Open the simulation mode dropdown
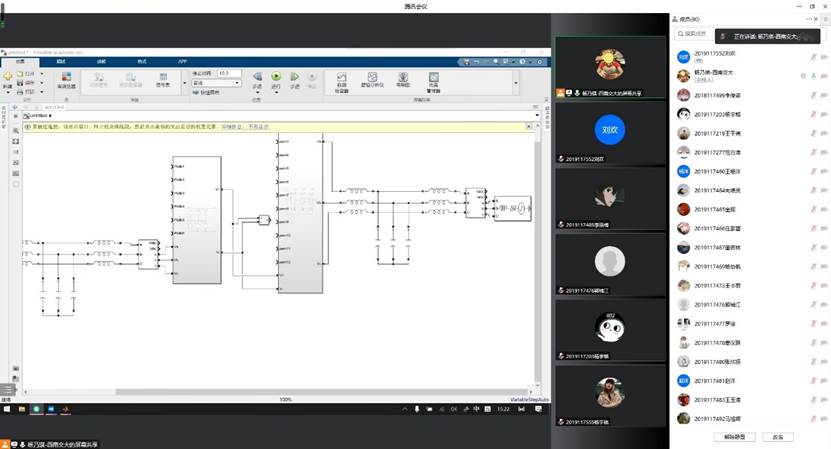 (x=214, y=83)
